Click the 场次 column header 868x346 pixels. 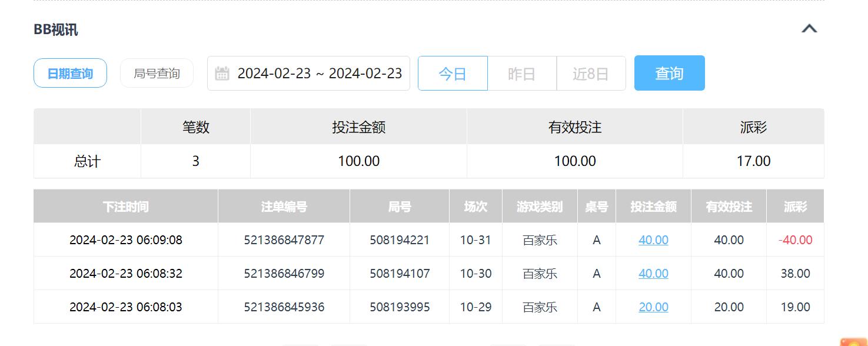[x=475, y=207]
